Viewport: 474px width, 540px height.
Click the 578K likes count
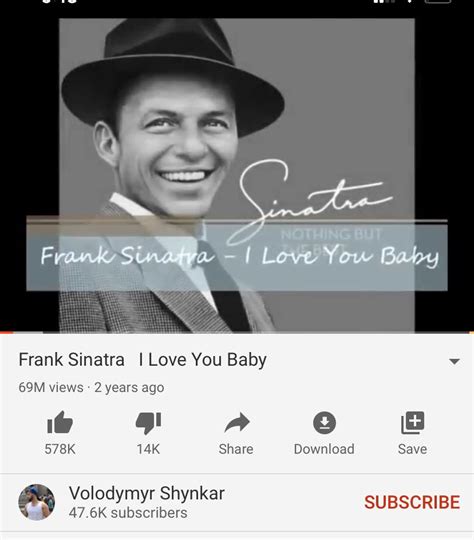60,449
